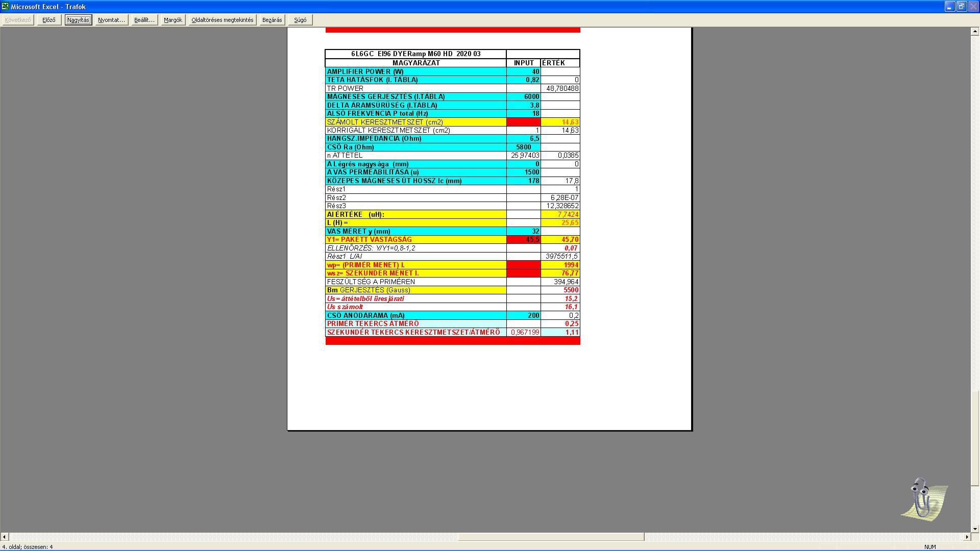Screen dimensions: 980x551
Task: Click the AMPLIFIER POWER row in preview
Action: click(415, 71)
